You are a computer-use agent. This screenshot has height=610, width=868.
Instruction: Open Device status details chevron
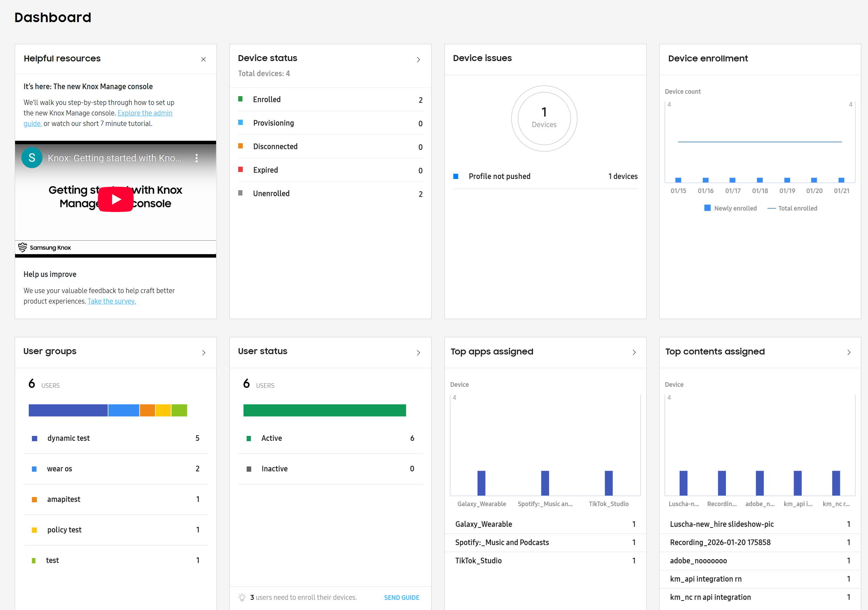(419, 60)
